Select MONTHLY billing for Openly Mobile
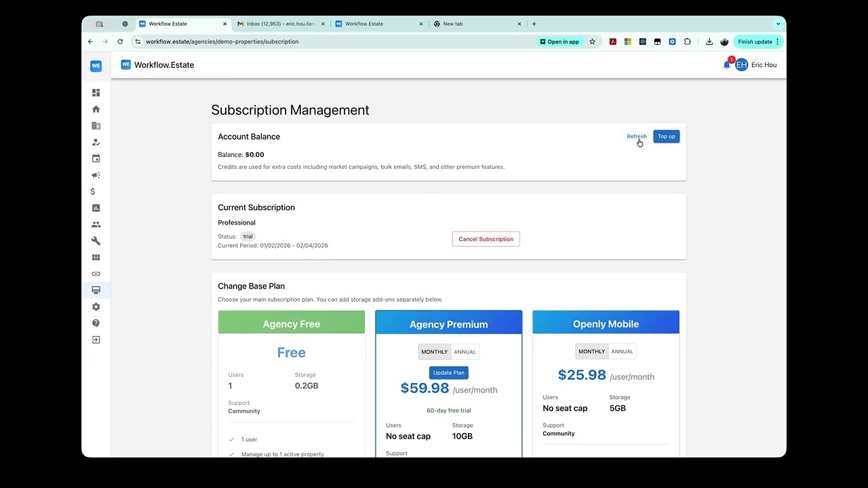The image size is (868, 488). pyautogui.click(x=592, y=351)
